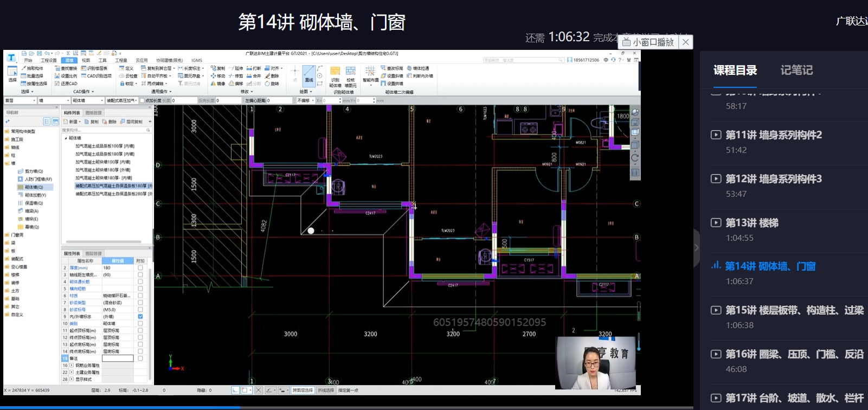Screen dimensions: 868x410
Task: Click 设置斜墙 set sloped wall
Action: (392, 76)
